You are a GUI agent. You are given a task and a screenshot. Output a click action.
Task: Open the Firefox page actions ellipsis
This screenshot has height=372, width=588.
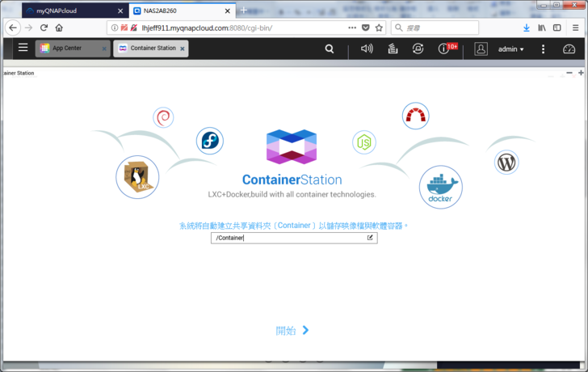pos(352,27)
